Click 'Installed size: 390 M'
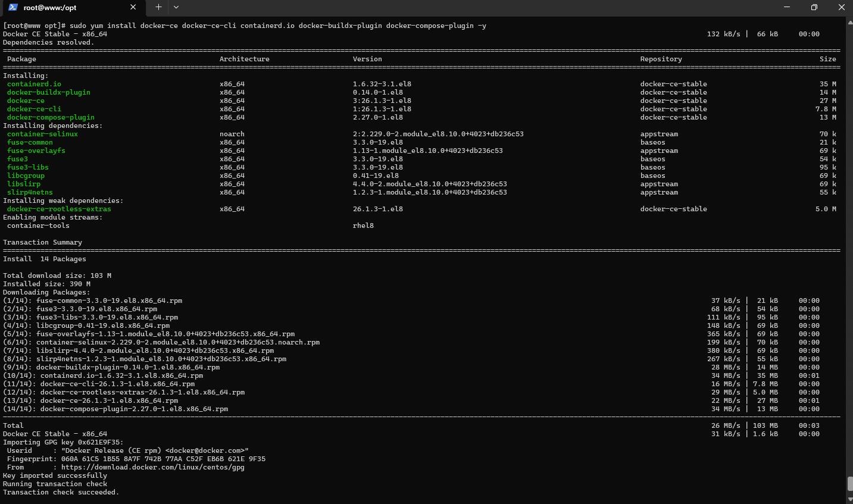Viewport: 853px width, 504px height. [x=46, y=284]
